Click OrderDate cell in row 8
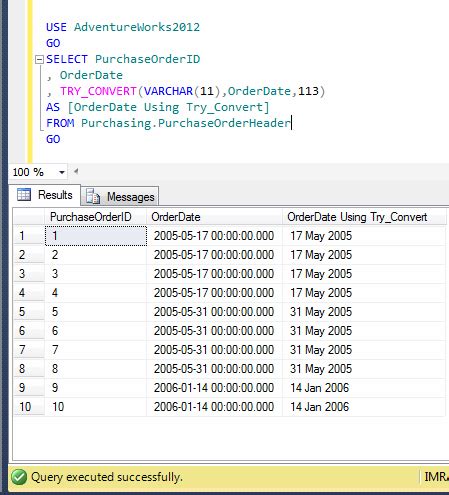 [214, 369]
